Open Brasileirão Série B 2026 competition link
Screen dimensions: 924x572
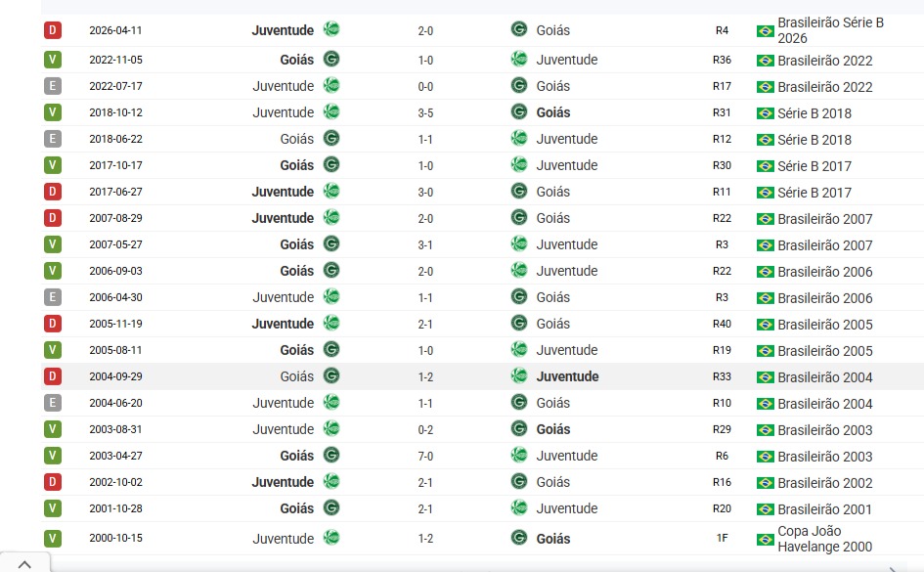(x=830, y=30)
